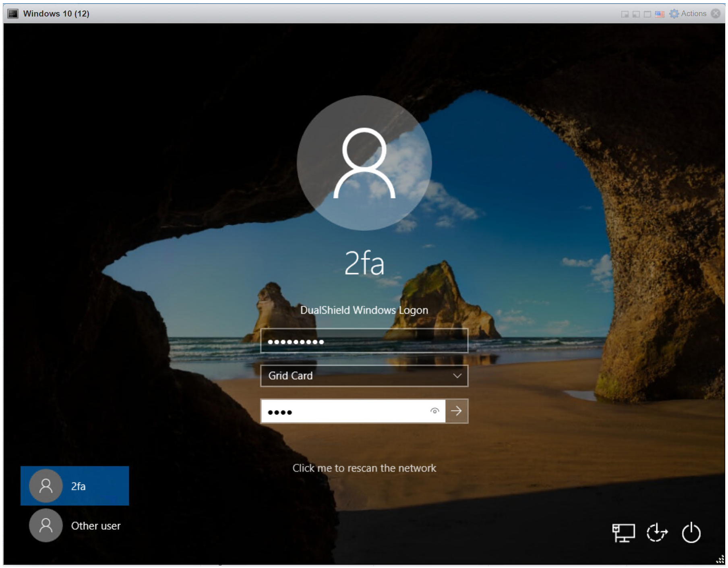Open the Actions menu
The image size is (728, 568).
688,14
